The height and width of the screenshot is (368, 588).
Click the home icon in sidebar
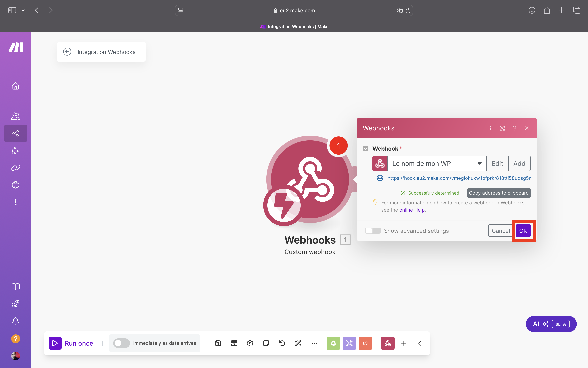click(16, 86)
